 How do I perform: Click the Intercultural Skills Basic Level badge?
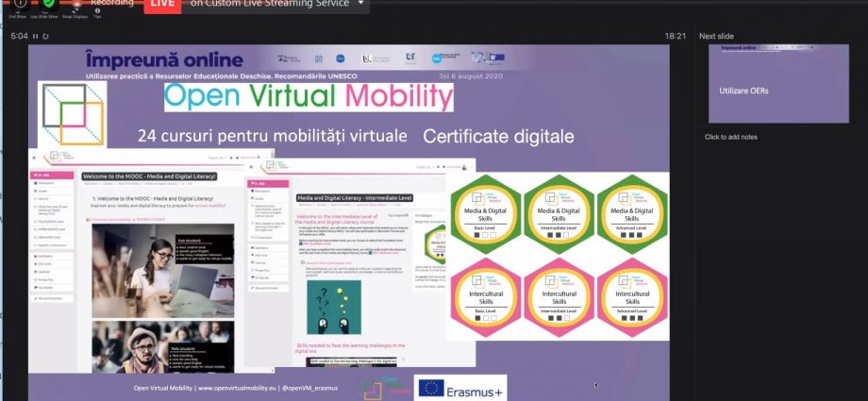[x=486, y=297]
